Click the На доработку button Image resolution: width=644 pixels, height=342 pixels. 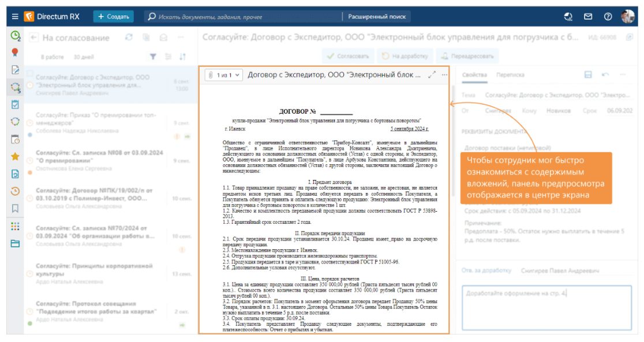click(405, 57)
